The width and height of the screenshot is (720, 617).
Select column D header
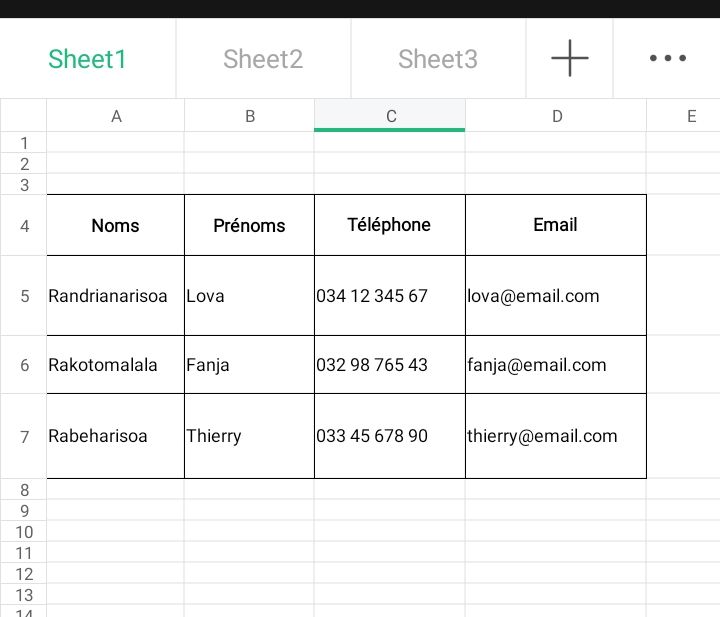point(556,116)
